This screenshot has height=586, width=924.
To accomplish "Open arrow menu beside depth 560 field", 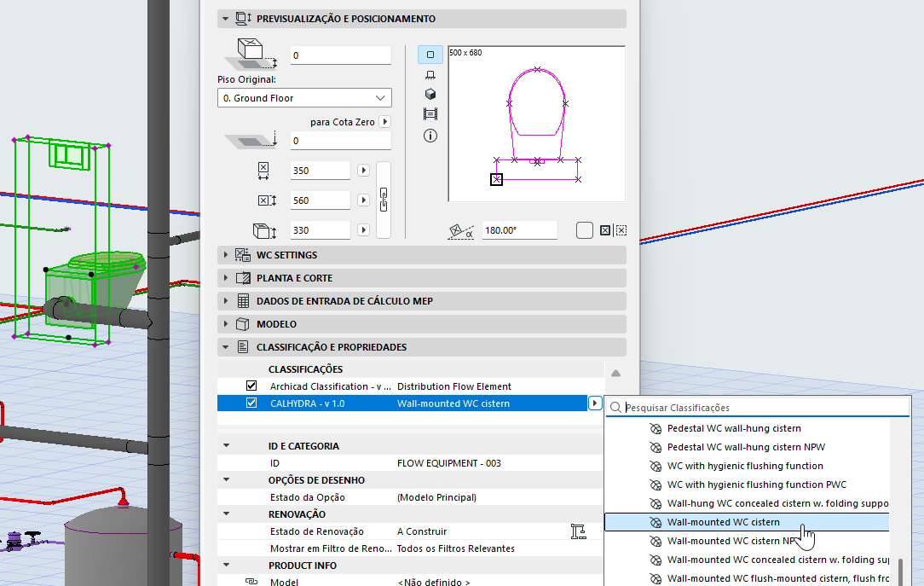I will [x=364, y=200].
